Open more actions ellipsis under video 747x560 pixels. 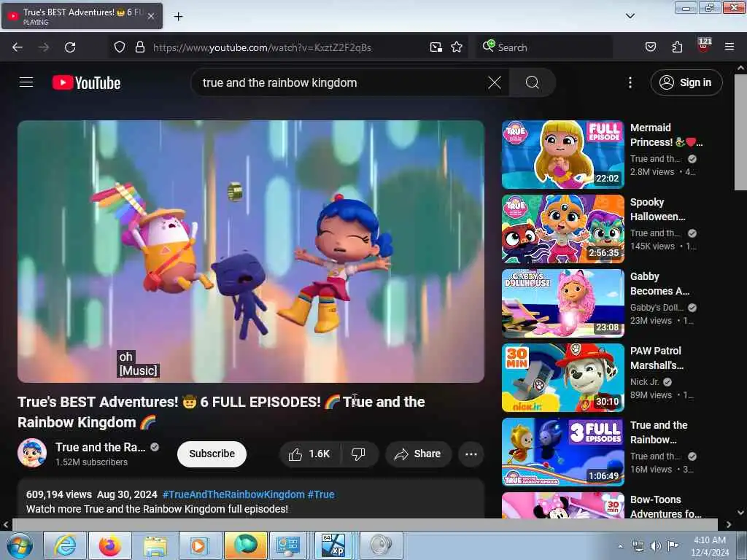pos(471,454)
